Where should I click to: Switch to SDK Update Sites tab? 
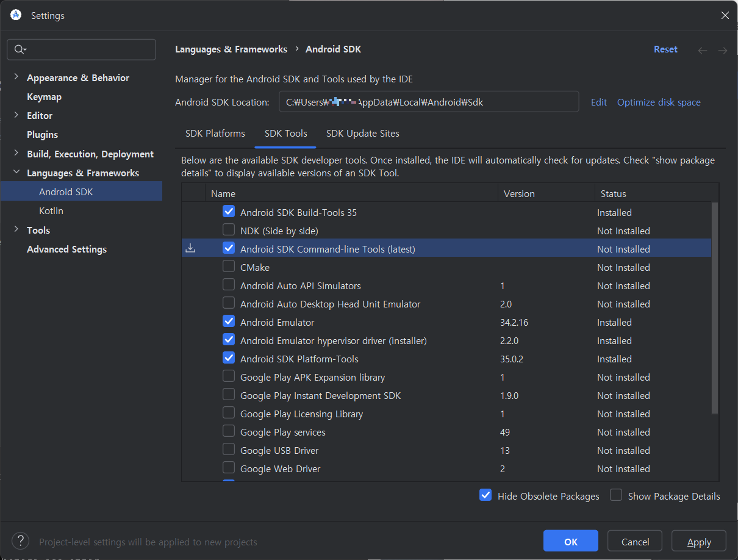363,133
